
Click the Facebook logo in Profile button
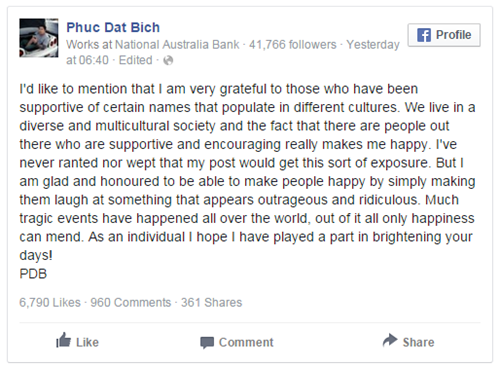(424, 35)
